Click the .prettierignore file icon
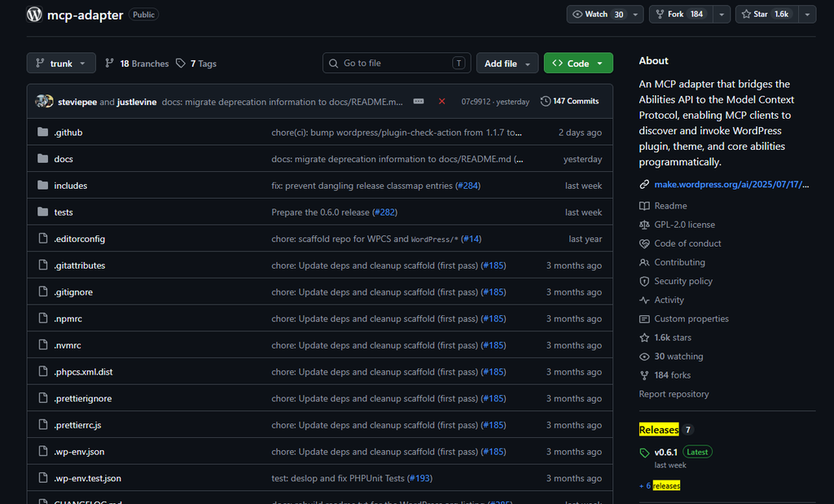834x504 pixels. pos(43,397)
